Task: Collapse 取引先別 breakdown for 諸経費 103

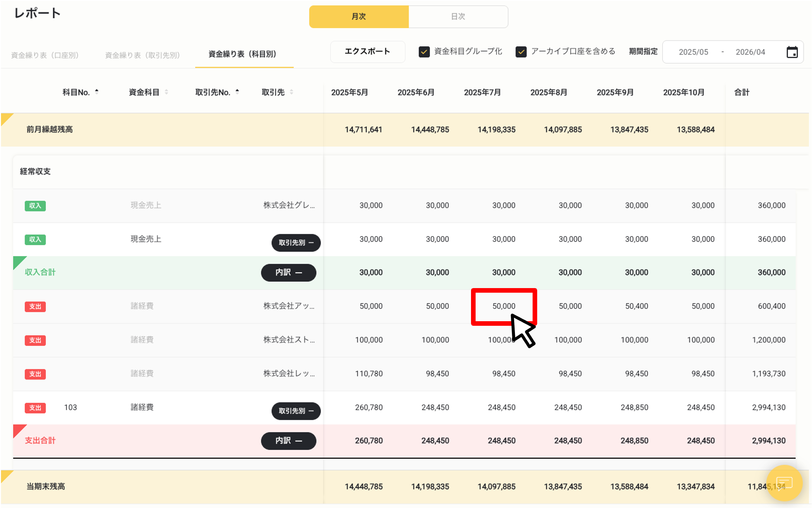Action: (296, 411)
